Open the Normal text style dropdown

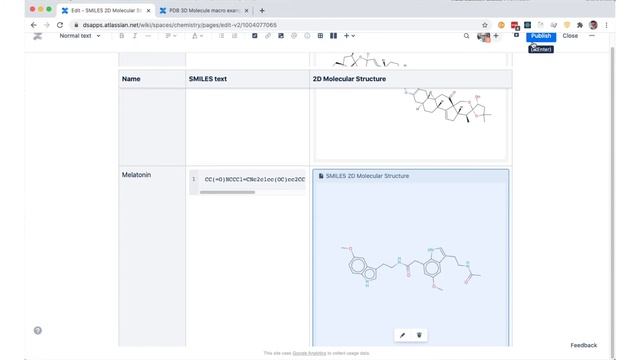pos(80,36)
